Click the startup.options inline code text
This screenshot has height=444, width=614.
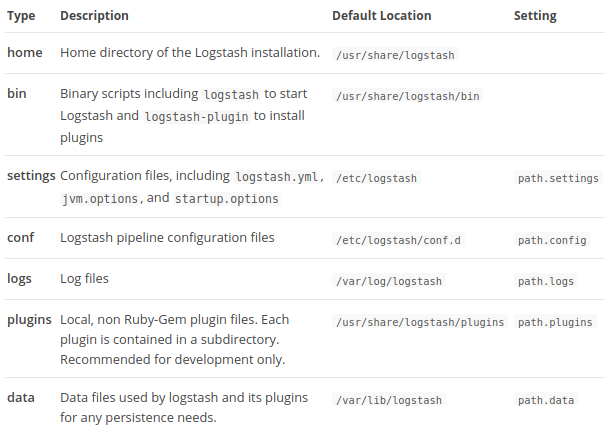click(226, 199)
